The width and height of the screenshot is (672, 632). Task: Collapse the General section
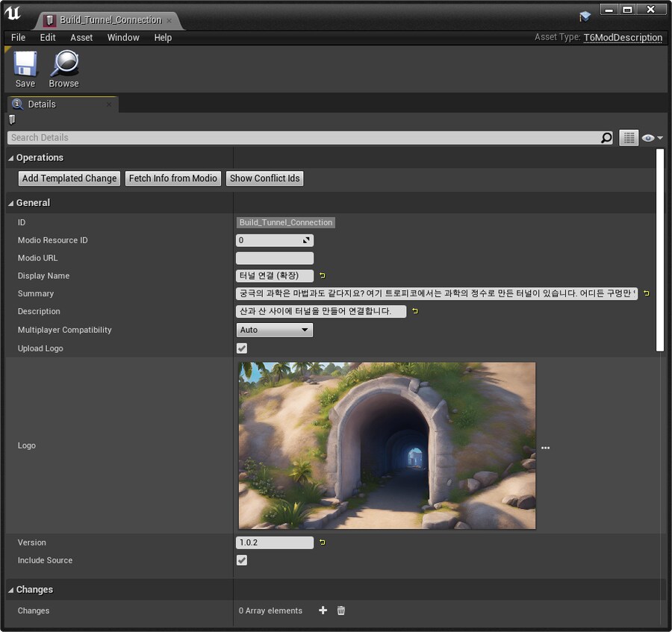[10, 204]
